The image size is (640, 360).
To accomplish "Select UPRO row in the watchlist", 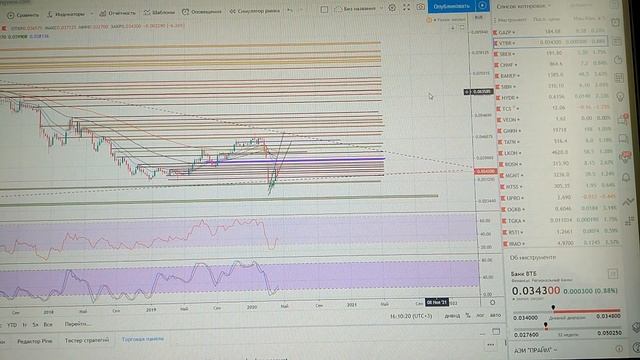I will (x=559, y=198).
